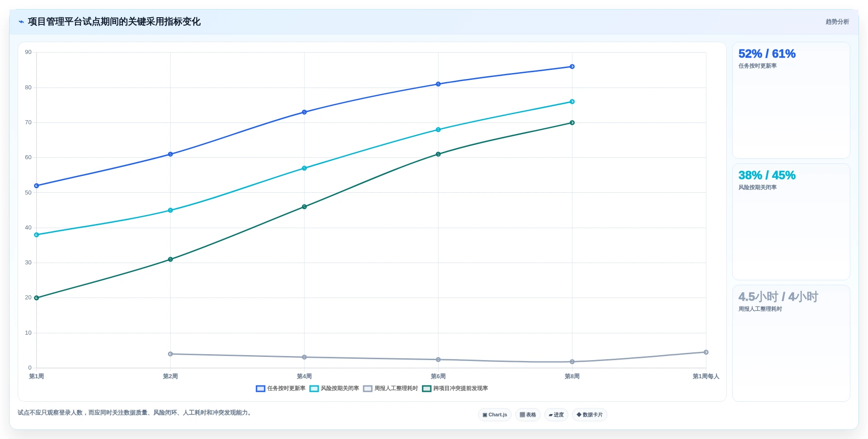Select the cyan data point at 第4周

[304, 168]
